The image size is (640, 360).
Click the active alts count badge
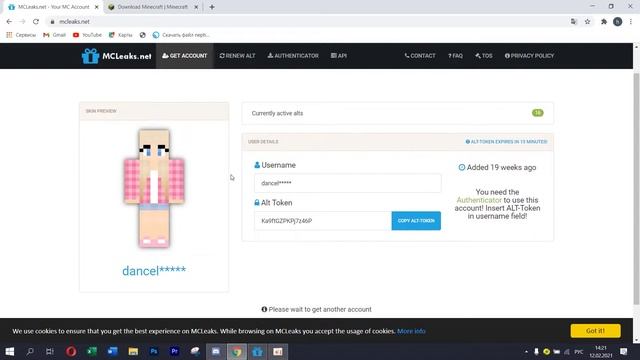538,113
